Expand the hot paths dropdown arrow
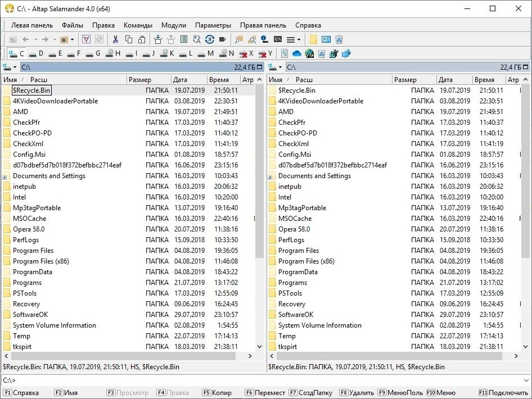Image resolution: width=532 pixels, height=399 pixels. click(72, 40)
